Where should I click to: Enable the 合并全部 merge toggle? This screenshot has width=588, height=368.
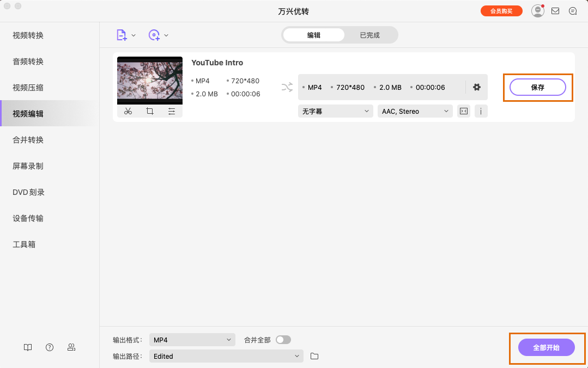point(283,339)
